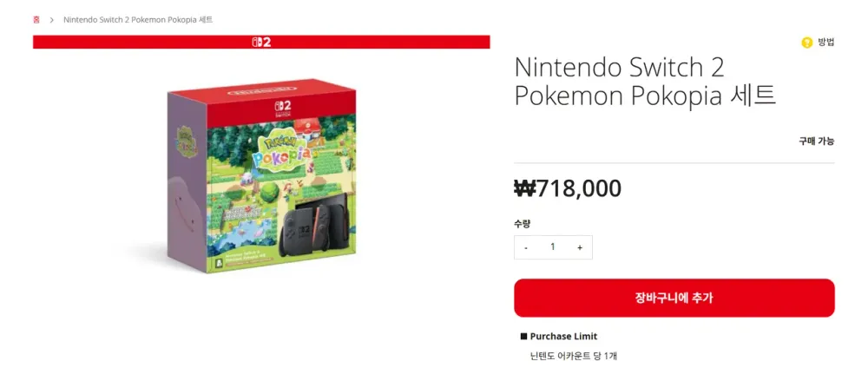Click the Switch 2 logo on the box
This screenshot has width=868, height=381.
coord(282,108)
